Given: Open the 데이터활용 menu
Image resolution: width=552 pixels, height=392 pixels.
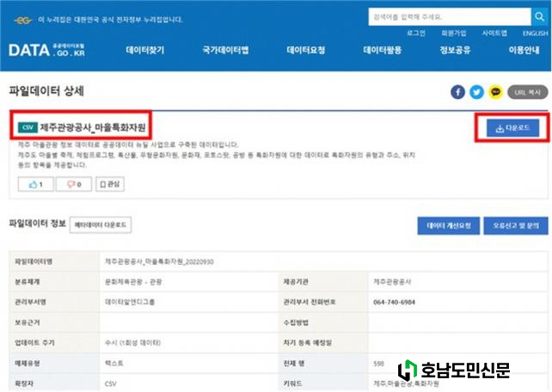Looking at the screenshot, I should tap(383, 50).
